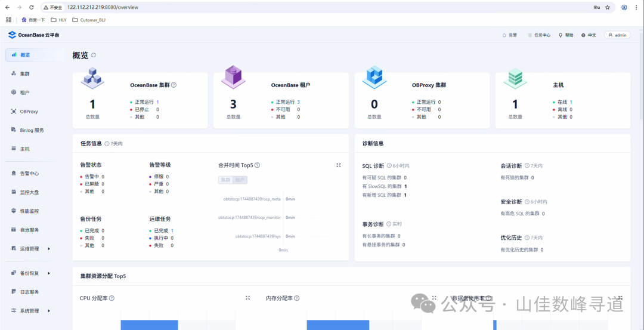The width and height of the screenshot is (644, 330).
Task: Open 告警 alerts in top header
Action: (x=510, y=35)
